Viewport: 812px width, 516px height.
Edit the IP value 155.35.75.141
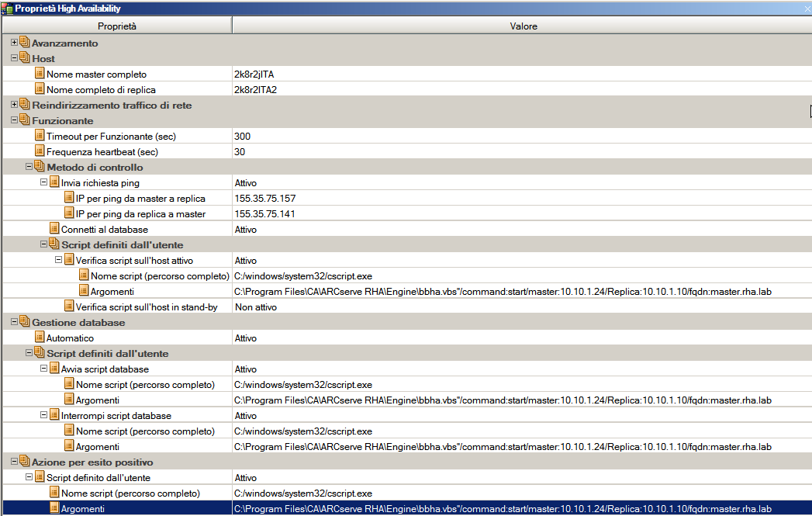coord(264,214)
